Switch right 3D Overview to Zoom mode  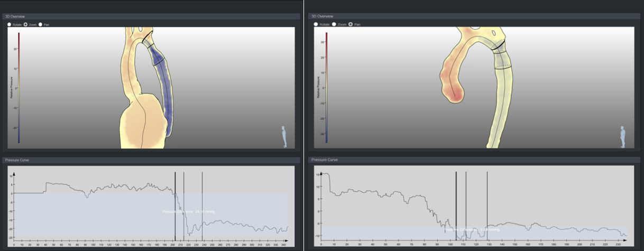point(335,24)
